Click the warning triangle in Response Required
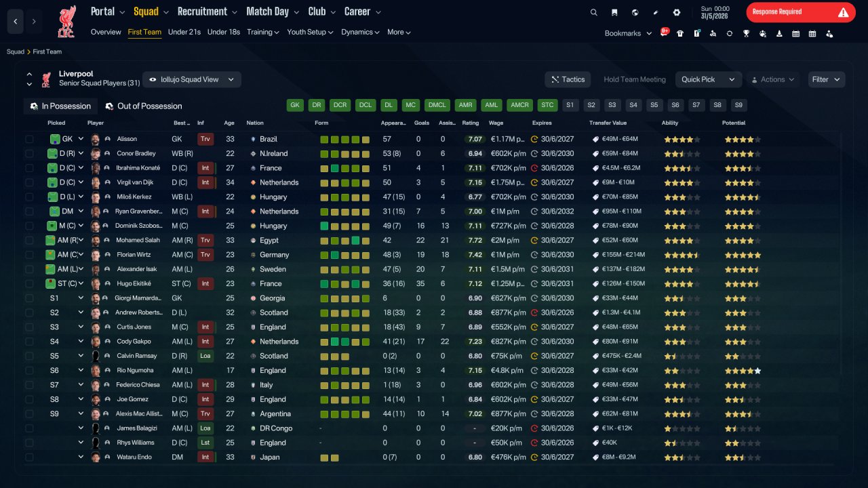 [x=843, y=12]
